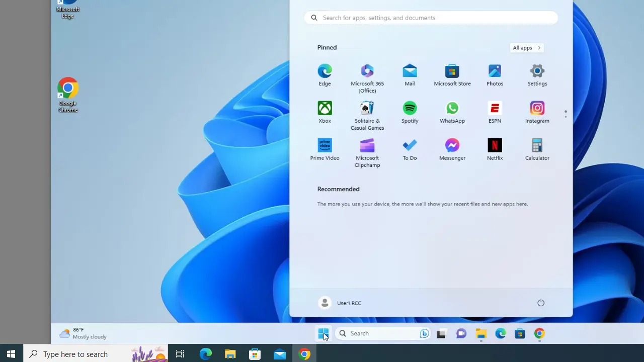Screen dimensions: 644x362
Task: Launch Microsoft 365 (Office) pinned app
Action: 367,79
